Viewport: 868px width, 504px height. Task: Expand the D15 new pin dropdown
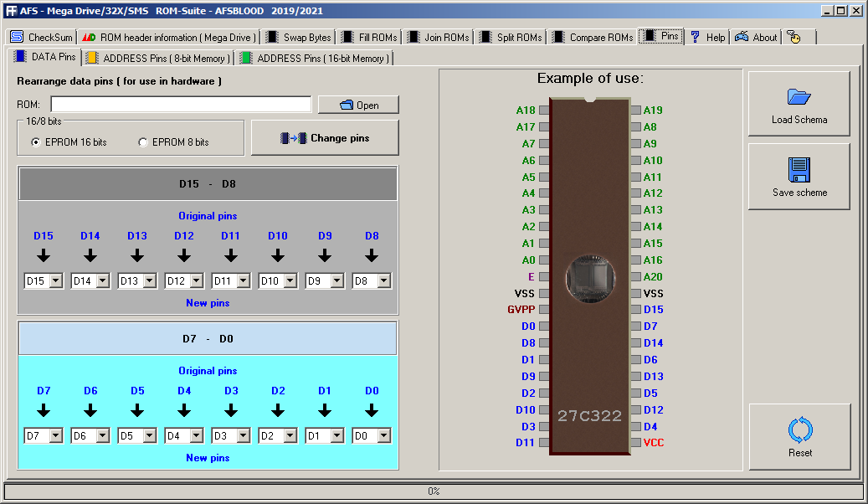(x=56, y=280)
